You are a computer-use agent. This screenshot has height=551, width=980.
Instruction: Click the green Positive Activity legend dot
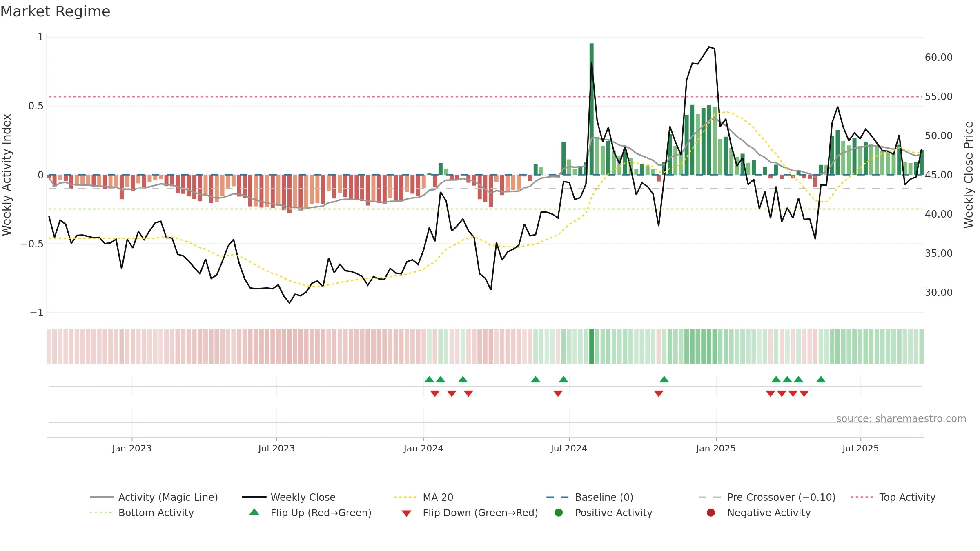tap(559, 513)
